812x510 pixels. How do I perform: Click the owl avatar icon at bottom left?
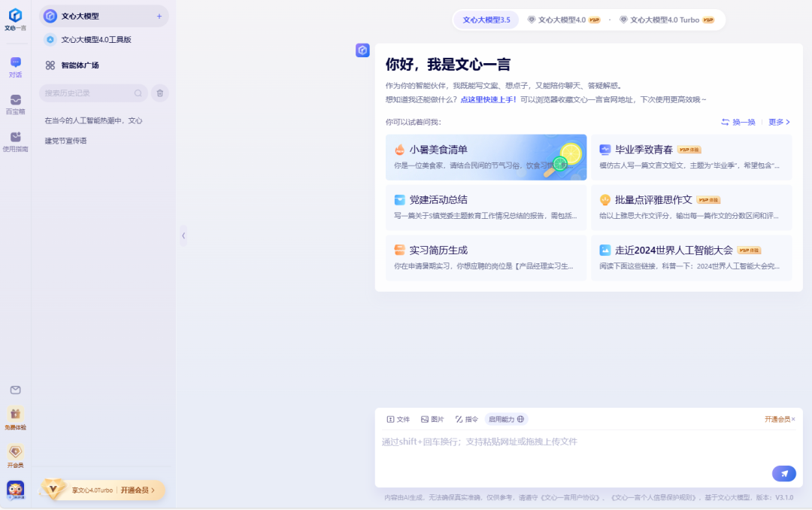pos(16,490)
